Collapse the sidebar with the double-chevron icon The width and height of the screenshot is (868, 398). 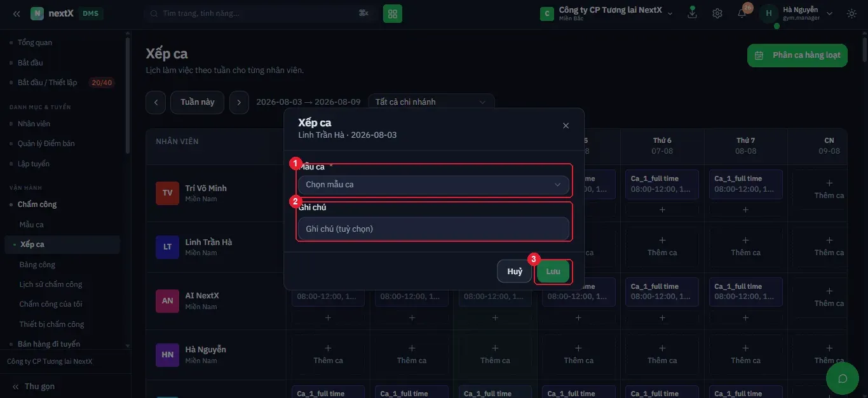(x=17, y=13)
